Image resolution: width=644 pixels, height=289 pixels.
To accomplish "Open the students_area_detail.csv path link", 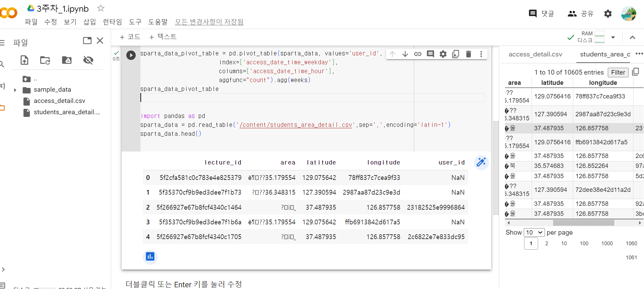I will (296, 125).
